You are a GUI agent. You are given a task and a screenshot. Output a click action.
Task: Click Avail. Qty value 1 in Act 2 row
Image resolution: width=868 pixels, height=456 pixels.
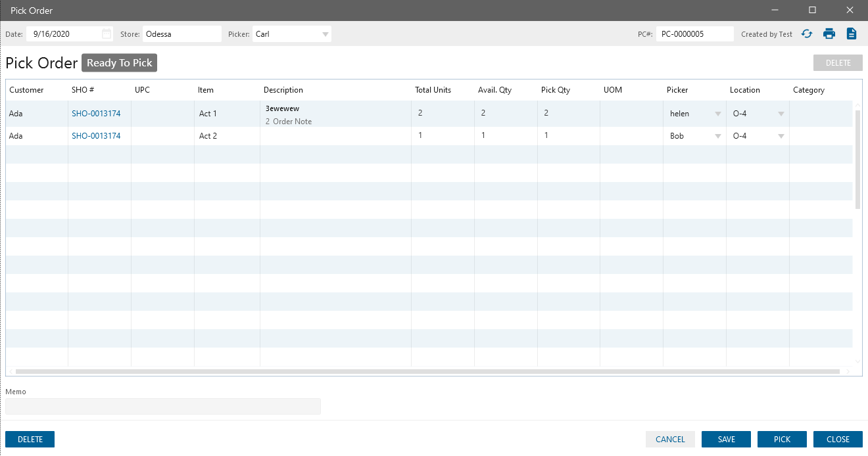(x=483, y=135)
